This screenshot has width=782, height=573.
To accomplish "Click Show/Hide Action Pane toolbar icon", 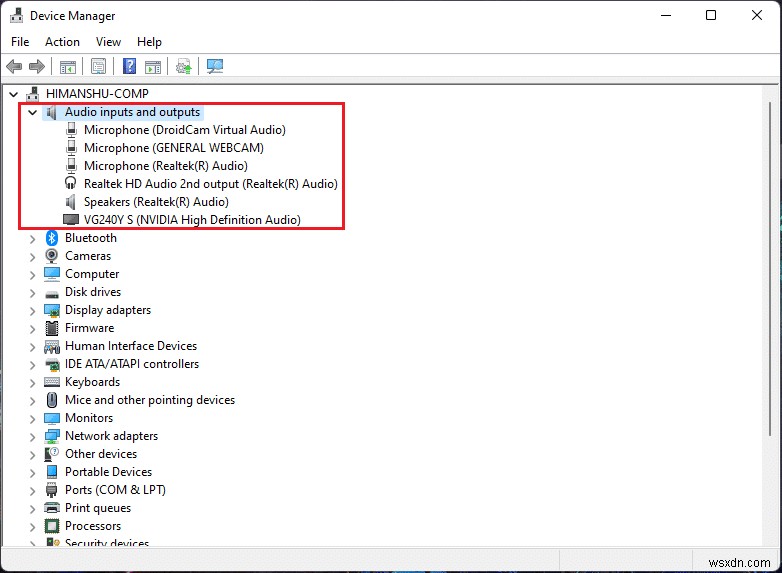I will [x=153, y=66].
